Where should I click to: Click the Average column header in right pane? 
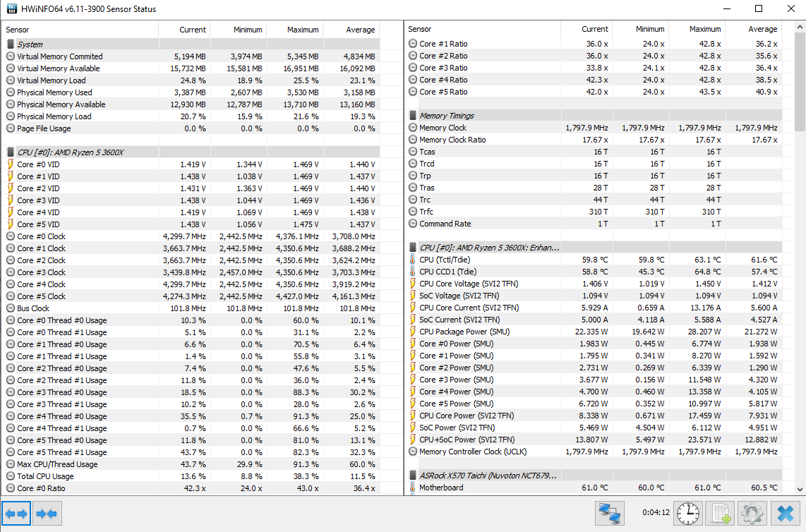coord(754,30)
